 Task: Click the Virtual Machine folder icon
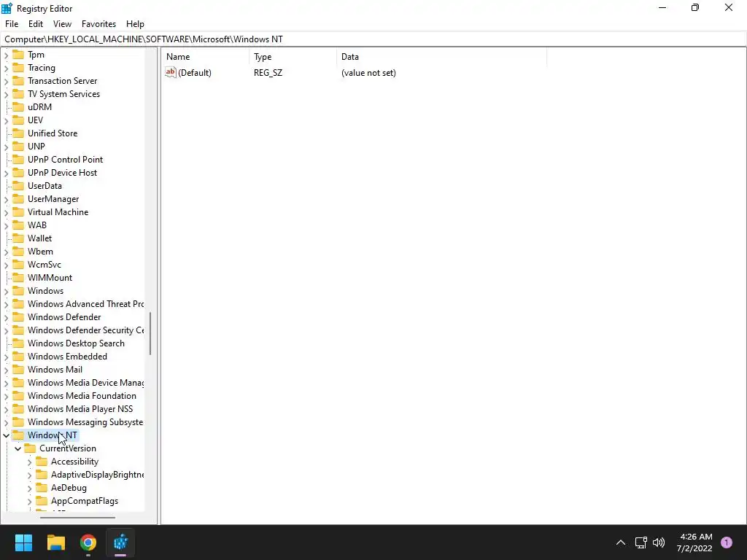[18, 211]
